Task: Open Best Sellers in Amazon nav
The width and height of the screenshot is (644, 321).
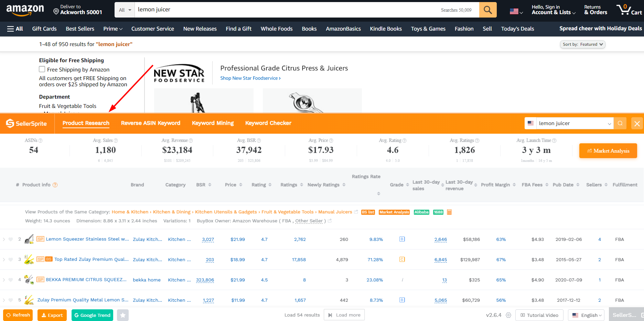Action: pyautogui.click(x=80, y=29)
